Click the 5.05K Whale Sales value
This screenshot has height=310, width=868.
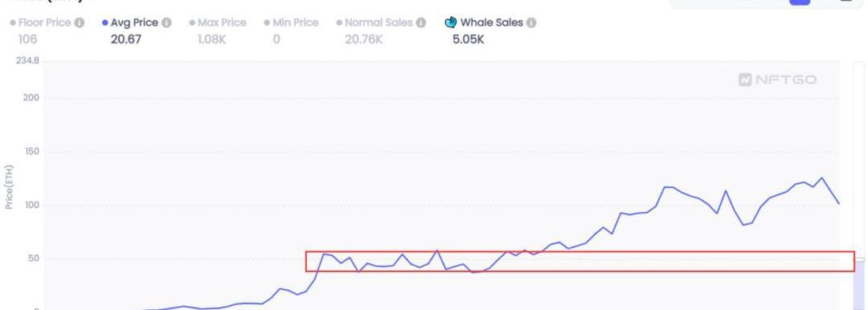click(x=469, y=39)
